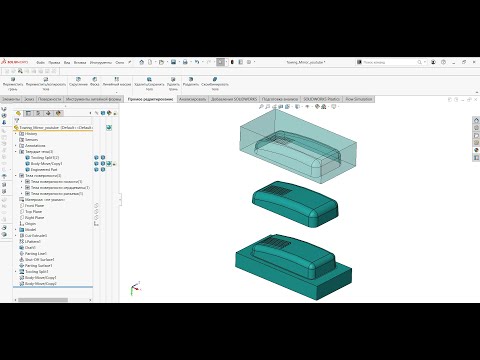Activate the Fillet (Скругление) tool
This screenshot has width=480, height=360.
tap(78, 82)
